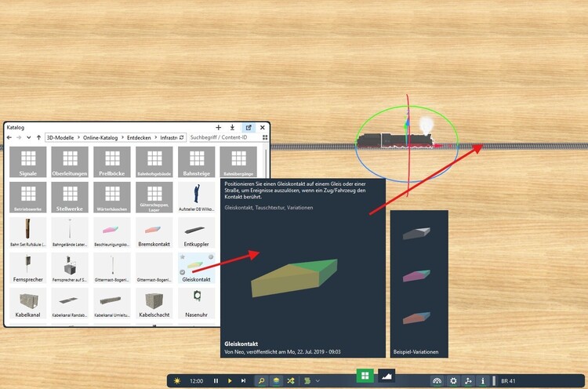
Task: Select the Gleiskontakt catalog item
Action: pyautogui.click(x=197, y=268)
